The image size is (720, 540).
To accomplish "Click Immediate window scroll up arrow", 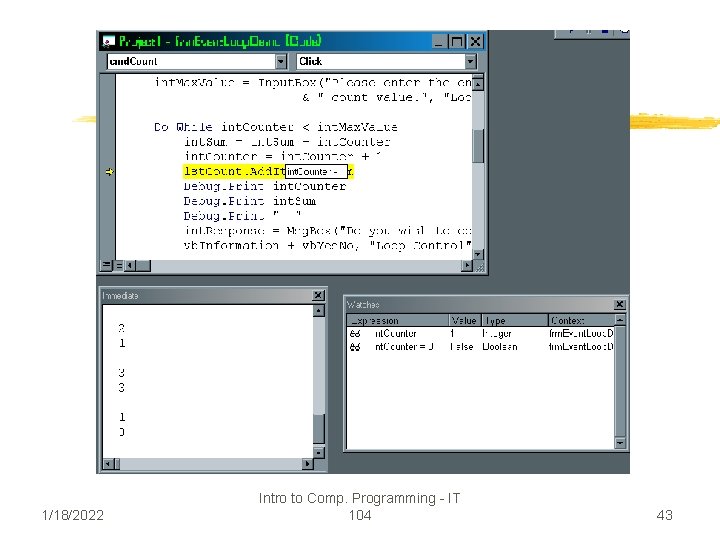I will (x=319, y=311).
